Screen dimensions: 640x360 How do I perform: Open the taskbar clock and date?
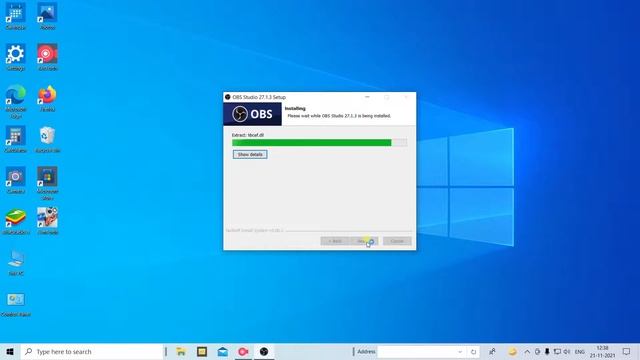coord(602,351)
